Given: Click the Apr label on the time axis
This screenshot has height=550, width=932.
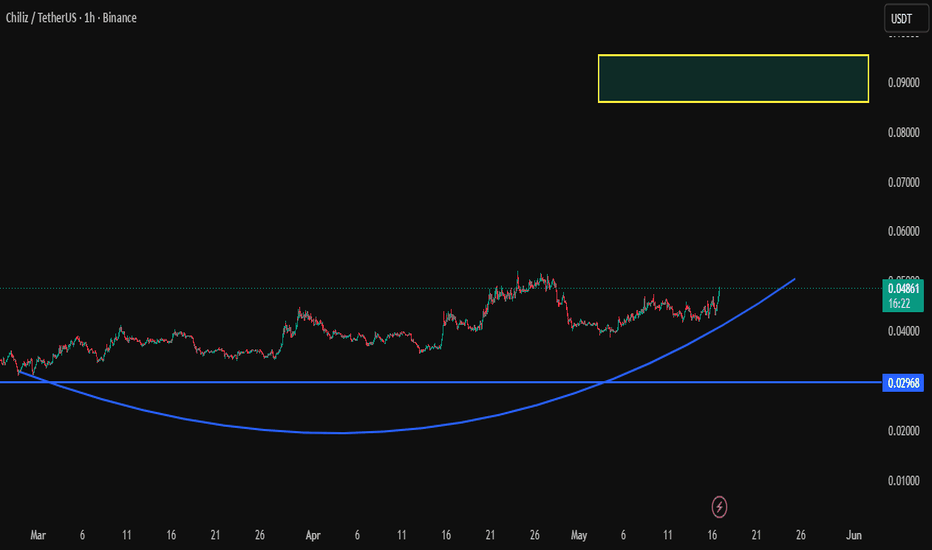Looking at the screenshot, I should [313, 535].
